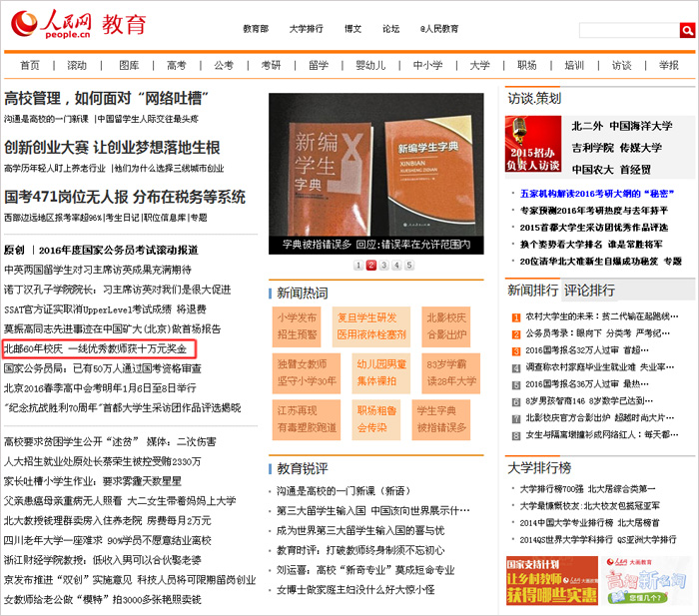Click the people.cn logo
Image resolution: width=699 pixels, height=616 pixels.
[50, 24]
